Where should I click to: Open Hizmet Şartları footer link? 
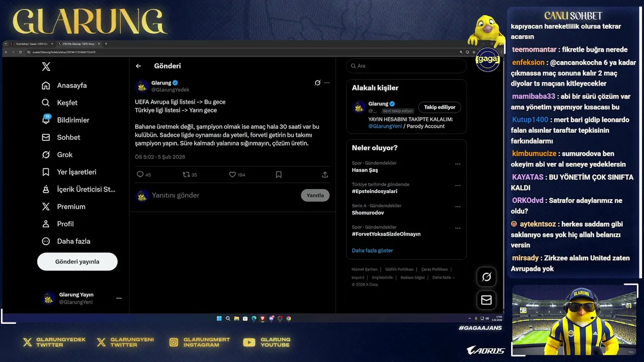coord(364,269)
